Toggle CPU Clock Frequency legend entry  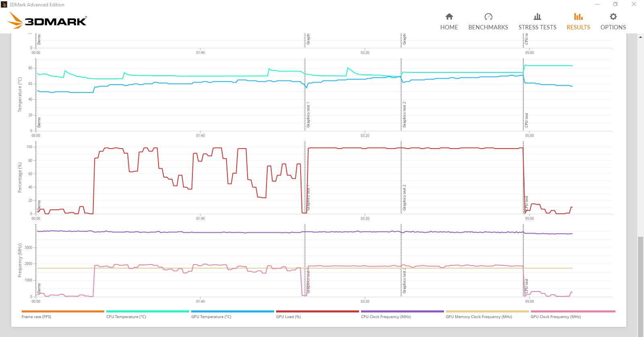point(386,317)
